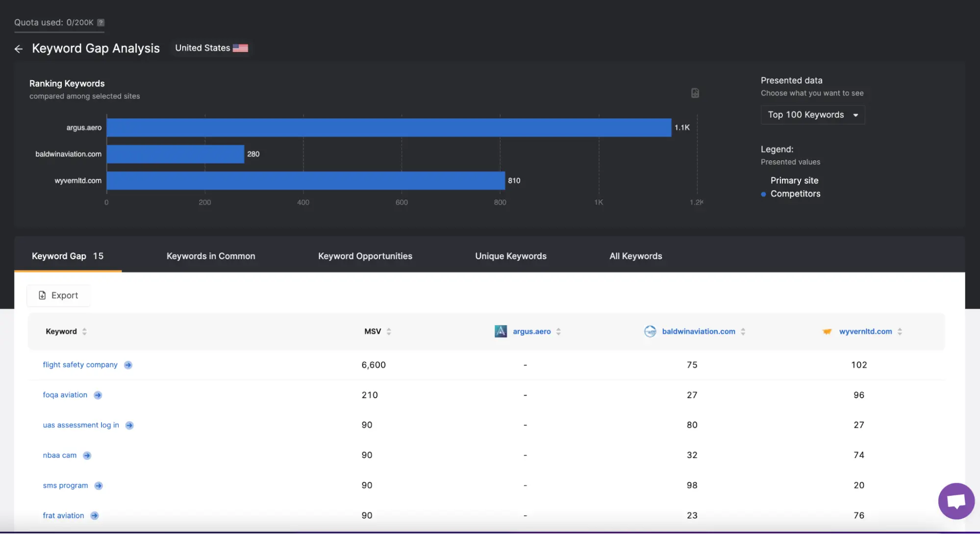Sort table by MSV column
The width and height of the screenshot is (980, 534).
click(388, 332)
